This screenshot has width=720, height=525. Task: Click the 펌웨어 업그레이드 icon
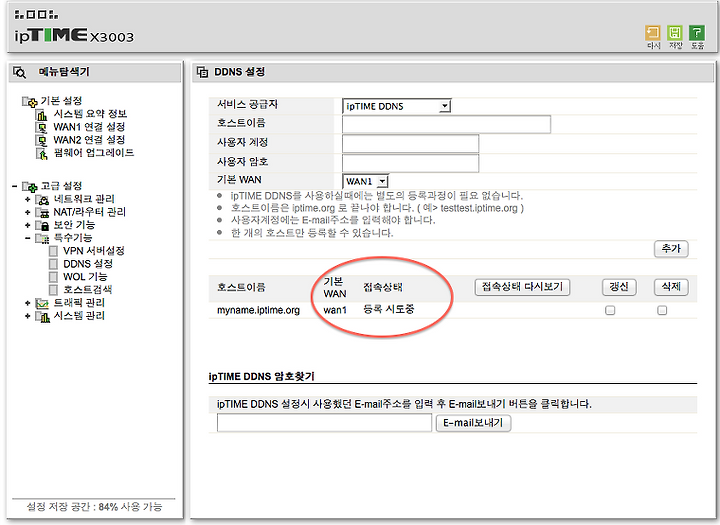(42, 153)
